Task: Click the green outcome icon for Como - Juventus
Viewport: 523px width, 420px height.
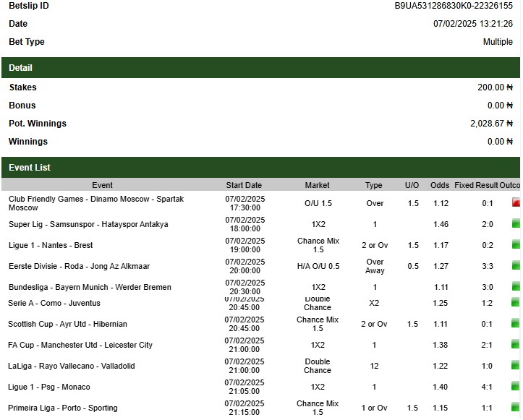Action: click(515, 302)
